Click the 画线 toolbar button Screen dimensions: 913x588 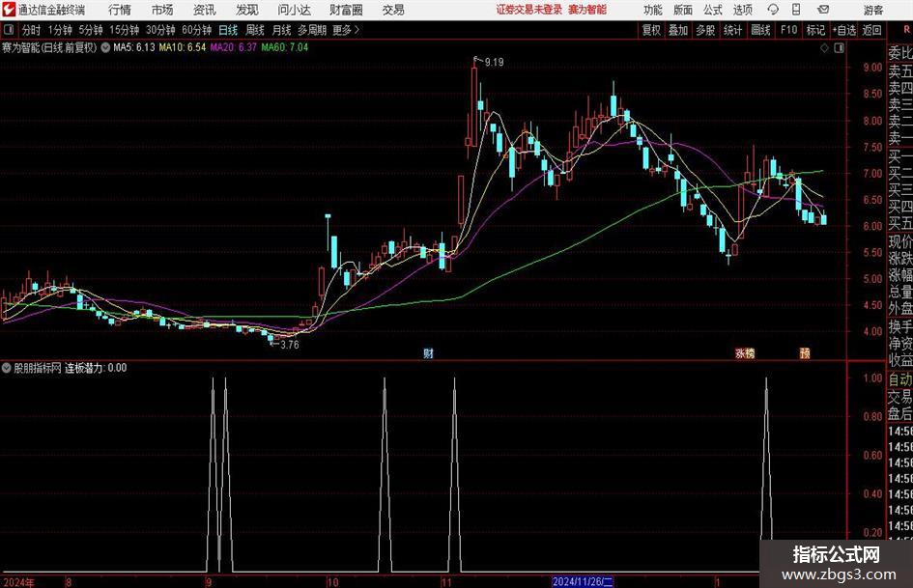760,30
